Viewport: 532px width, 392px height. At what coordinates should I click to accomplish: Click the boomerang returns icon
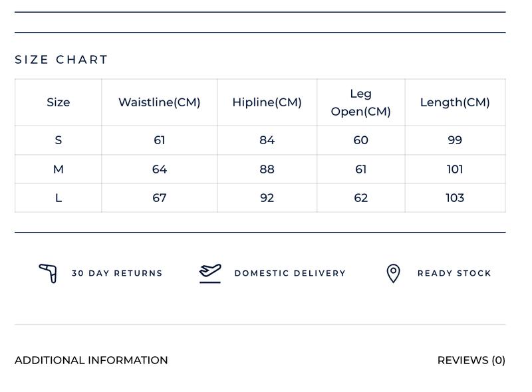tap(48, 273)
